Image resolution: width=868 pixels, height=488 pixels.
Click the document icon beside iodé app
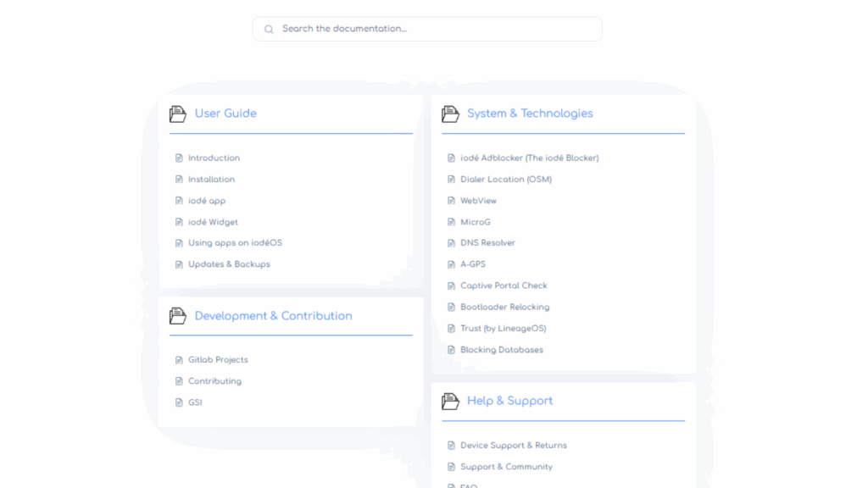tap(179, 201)
